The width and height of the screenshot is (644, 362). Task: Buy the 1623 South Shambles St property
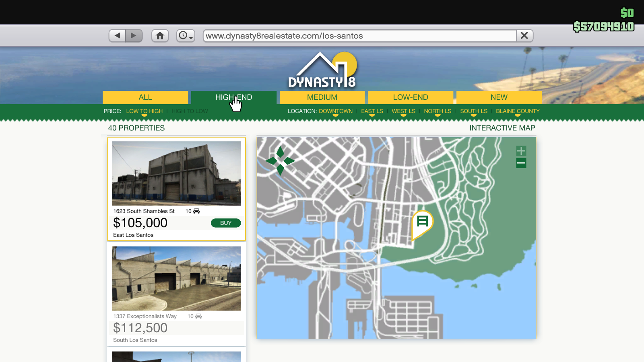click(x=226, y=223)
